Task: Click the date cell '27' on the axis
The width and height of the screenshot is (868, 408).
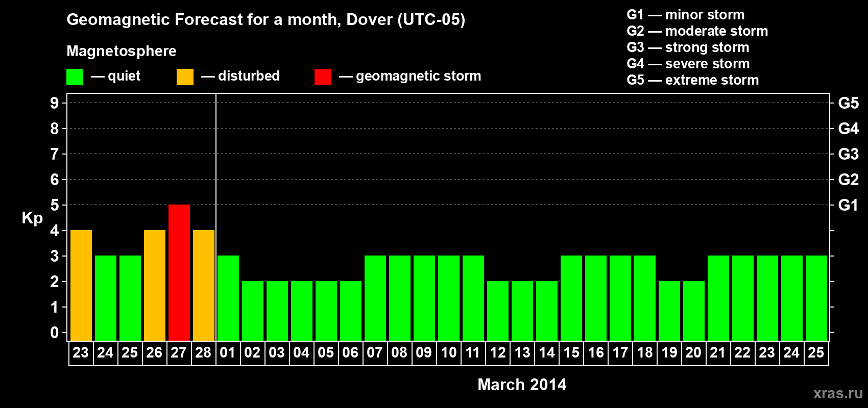Action: click(x=179, y=353)
